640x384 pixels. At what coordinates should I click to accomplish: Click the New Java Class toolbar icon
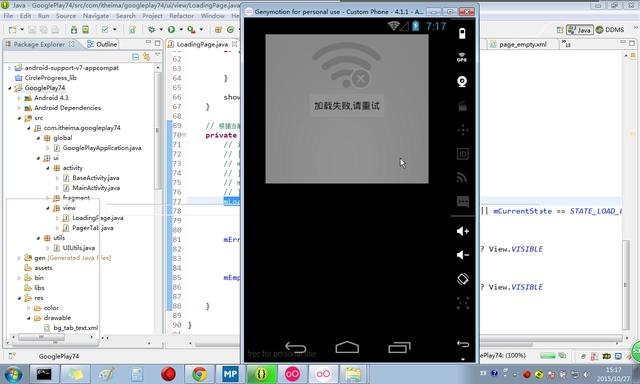230,30
